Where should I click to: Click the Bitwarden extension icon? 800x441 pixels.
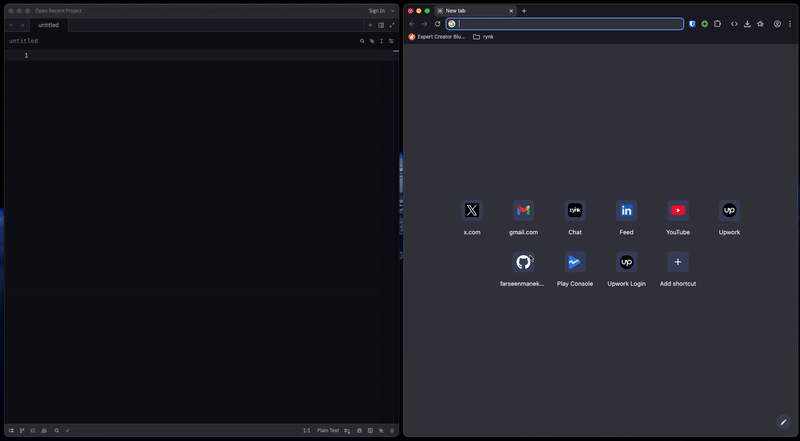pos(692,24)
